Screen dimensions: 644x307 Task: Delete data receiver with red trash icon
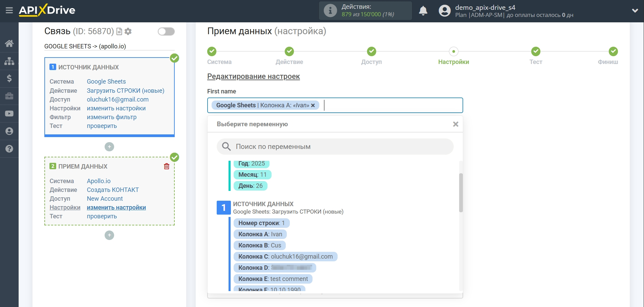pyautogui.click(x=167, y=166)
